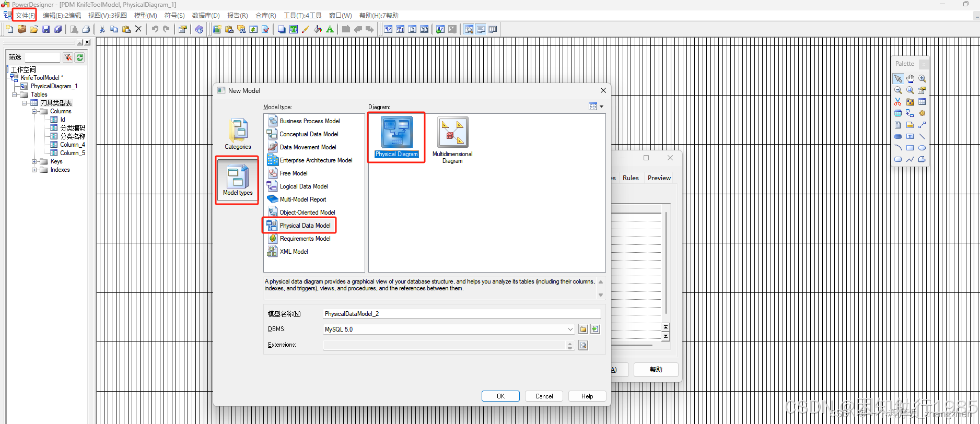
Task: Click the Save disk icon in toolbar
Action: (46, 29)
